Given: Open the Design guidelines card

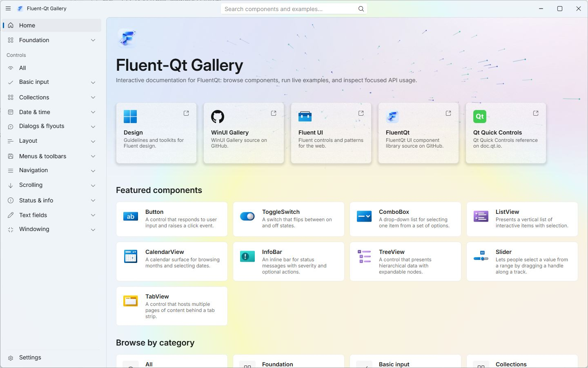Looking at the screenshot, I should [x=156, y=133].
